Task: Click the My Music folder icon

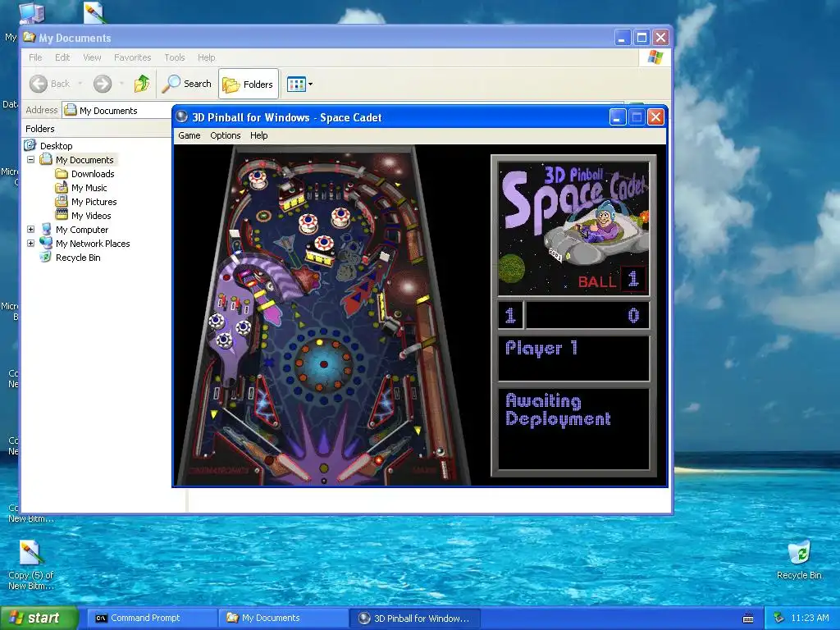Action: tap(62, 188)
